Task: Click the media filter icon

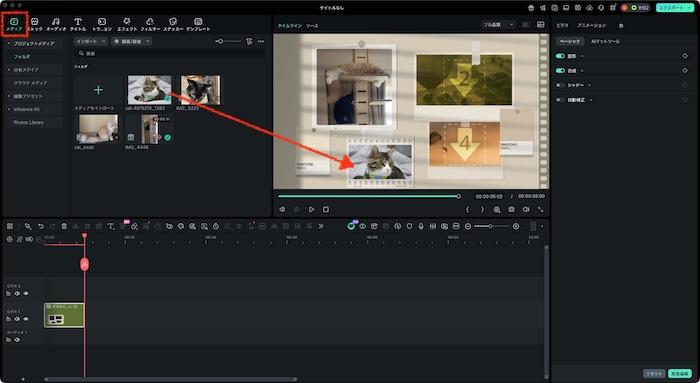Action: tap(249, 41)
